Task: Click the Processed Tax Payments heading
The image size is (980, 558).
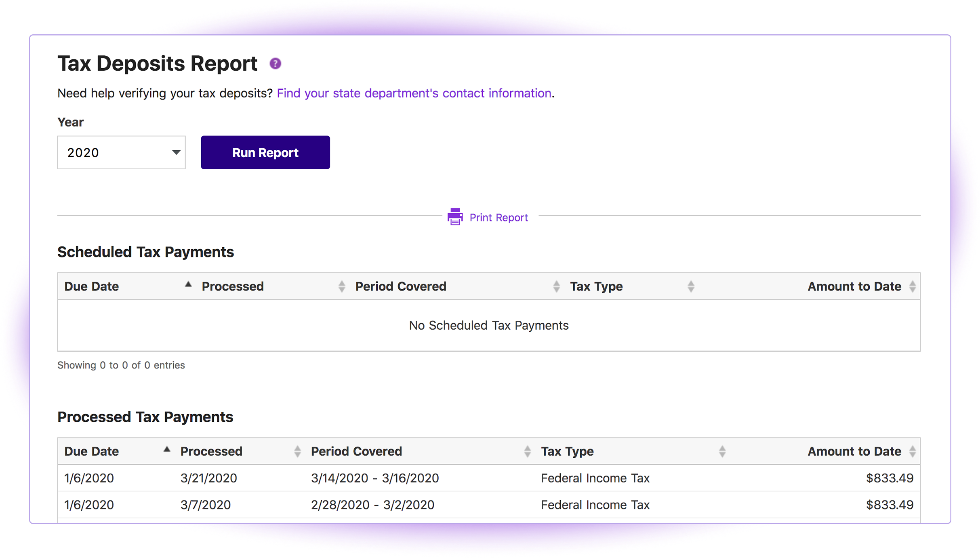Action: pyautogui.click(x=145, y=417)
